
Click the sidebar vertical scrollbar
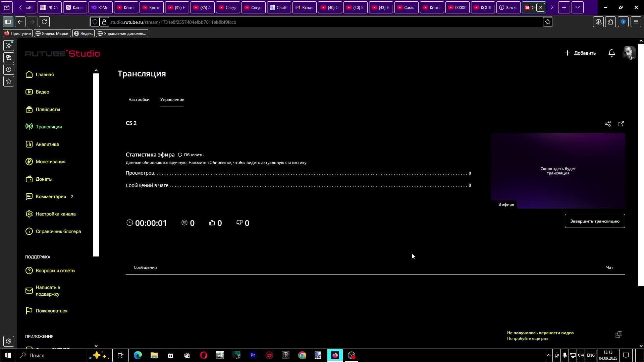pyautogui.click(x=96, y=164)
